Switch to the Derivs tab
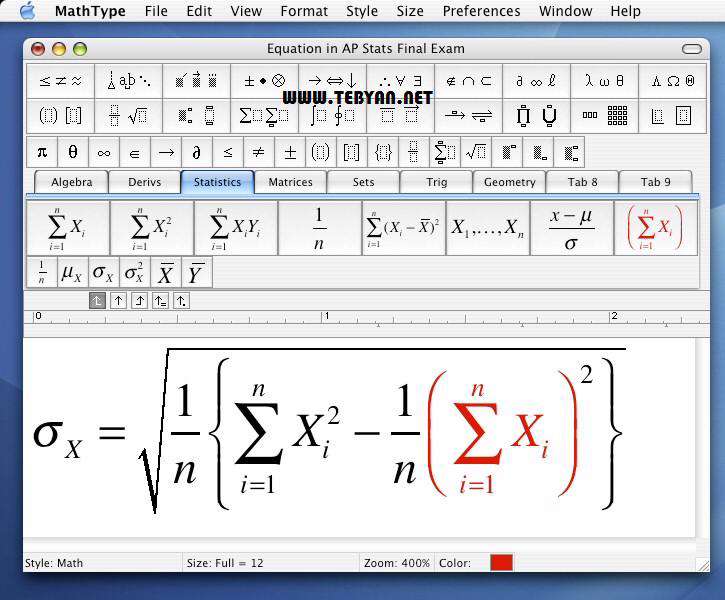This screenshot has width=725, height=600. tap(145, 182)
